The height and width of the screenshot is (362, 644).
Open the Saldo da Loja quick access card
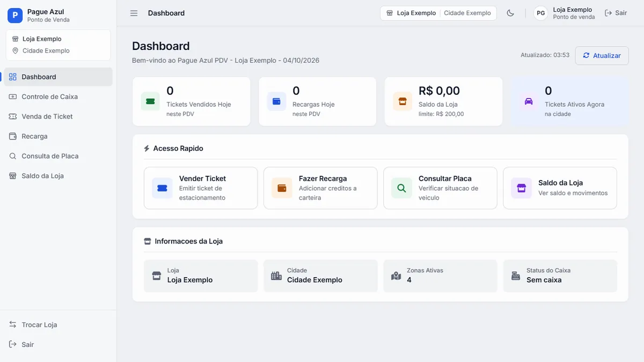(560, 188)
